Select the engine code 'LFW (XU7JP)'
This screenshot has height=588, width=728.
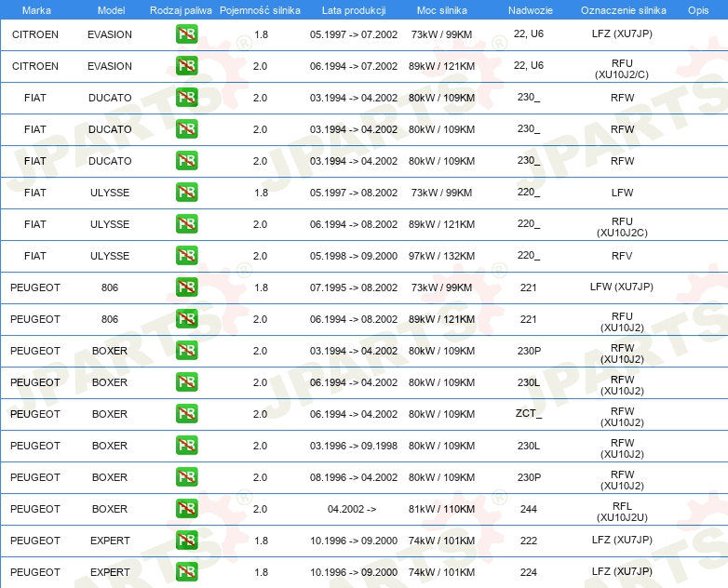point(622,287)
